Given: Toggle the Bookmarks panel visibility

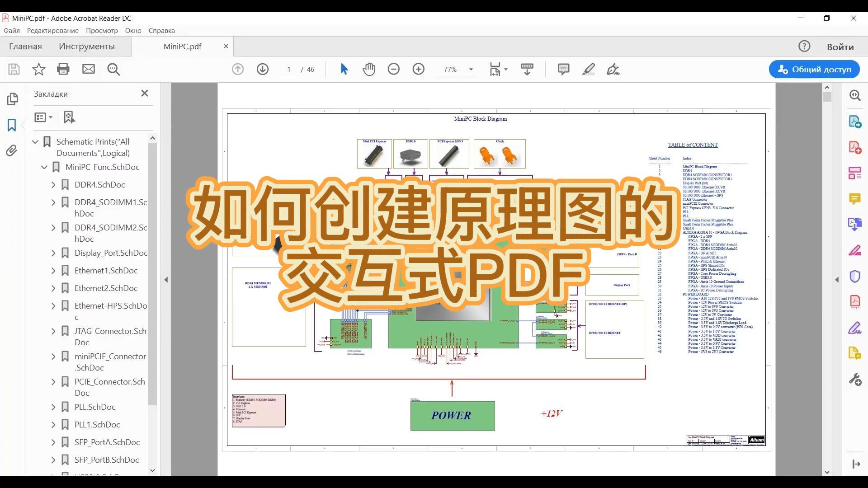Looking at the screenshot, I should [x=11, y=125].
